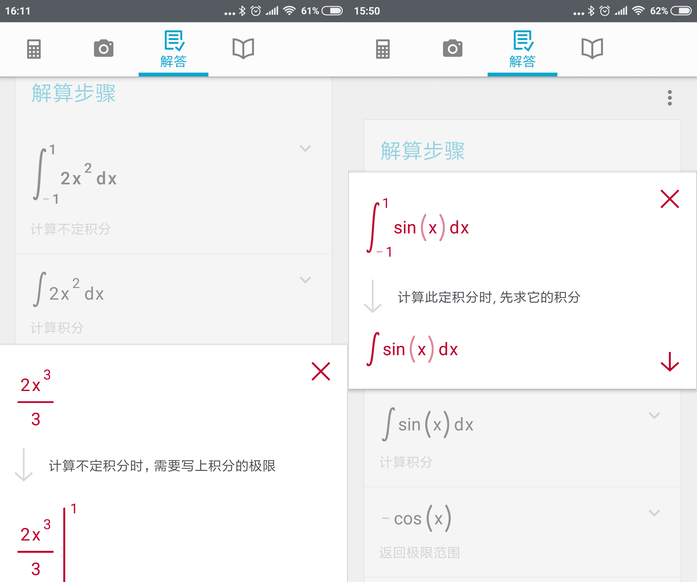Go to next step with red down arrow
This screenshot has width=698, height=582.
click(670, 361)
